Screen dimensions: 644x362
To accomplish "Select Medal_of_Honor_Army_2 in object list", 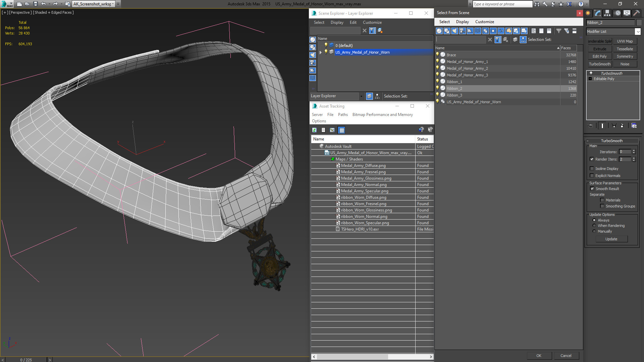I will pyautogui.click(x=467, y=68).
